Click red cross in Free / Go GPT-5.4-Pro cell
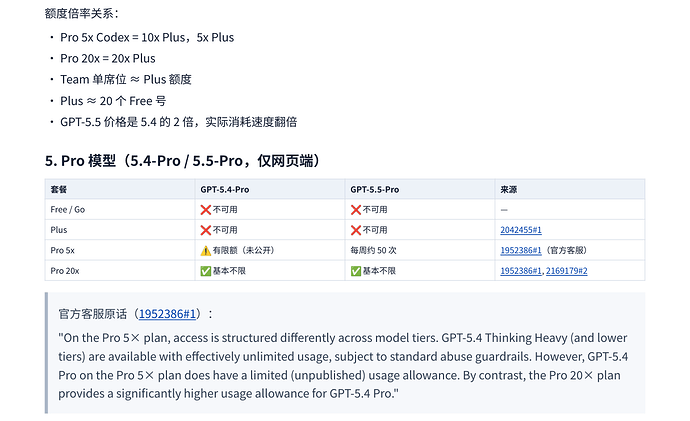Image resolution: width=690 pixels, height=421 pixels. [x=206, y=210]
